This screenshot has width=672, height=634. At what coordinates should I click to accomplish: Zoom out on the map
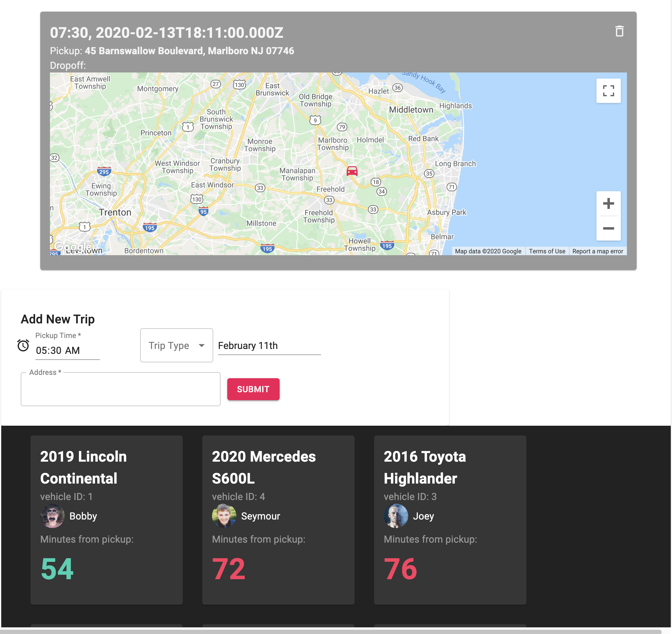(608, 228)
